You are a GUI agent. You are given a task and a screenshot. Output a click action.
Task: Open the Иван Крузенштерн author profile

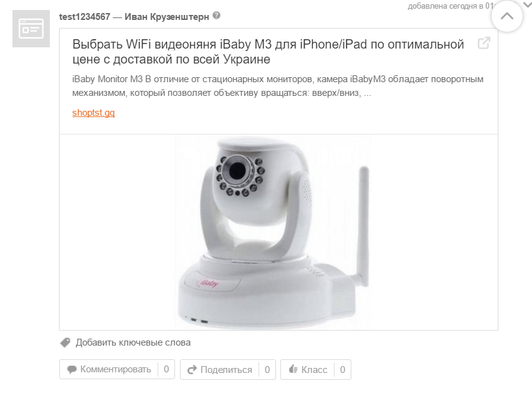coord(166,17)
